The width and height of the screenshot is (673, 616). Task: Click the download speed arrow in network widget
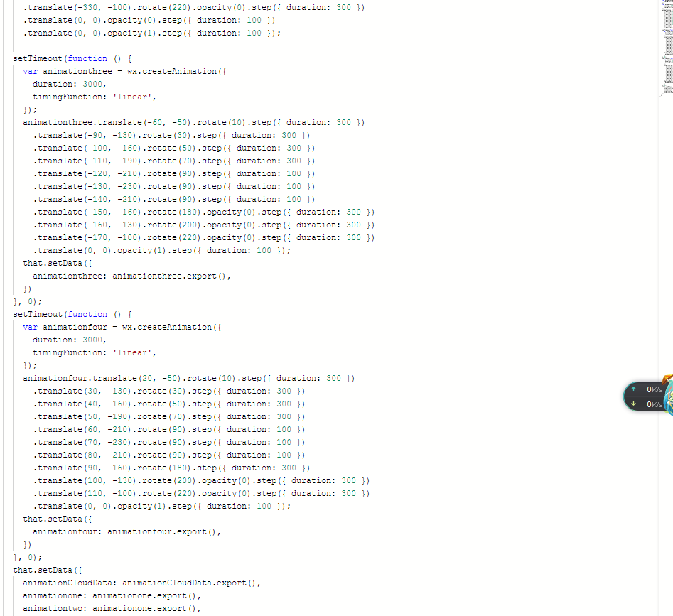coord(633,404)
